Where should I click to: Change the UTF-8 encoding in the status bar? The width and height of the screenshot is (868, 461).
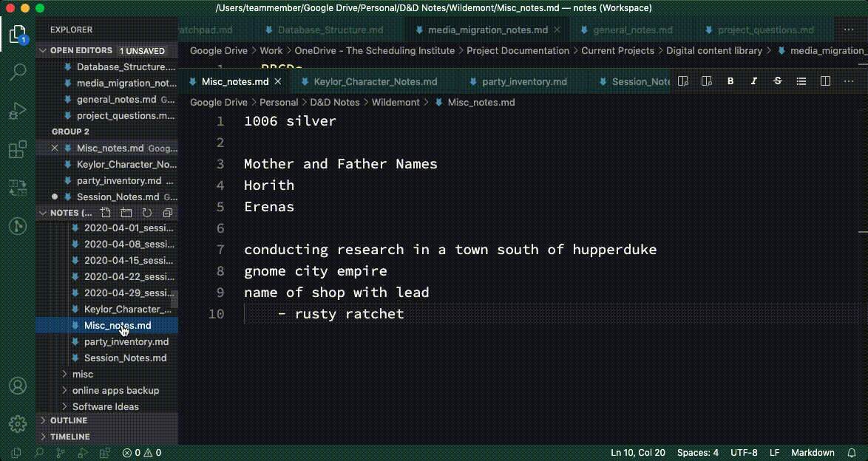[744, 452]
